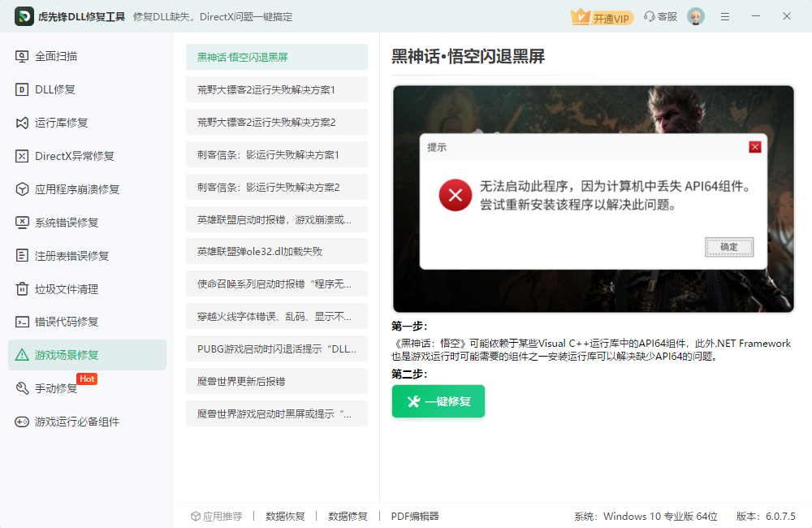Image resolution: width=812 pixels, height=528 pixels.
Task: Open 应用推荐 link in footer
Action: coord(217,516)
